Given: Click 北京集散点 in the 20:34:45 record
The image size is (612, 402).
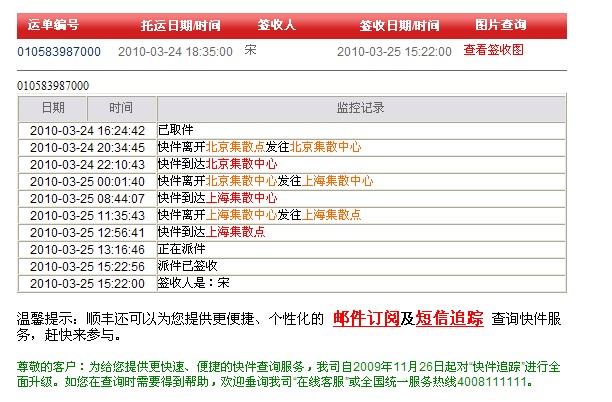Looking at the screenshot, I should click(235, 147).
